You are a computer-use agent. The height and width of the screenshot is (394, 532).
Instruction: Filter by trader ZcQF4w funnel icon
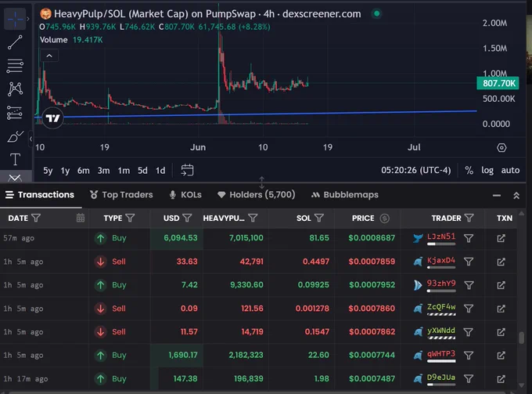coord(469,309)
